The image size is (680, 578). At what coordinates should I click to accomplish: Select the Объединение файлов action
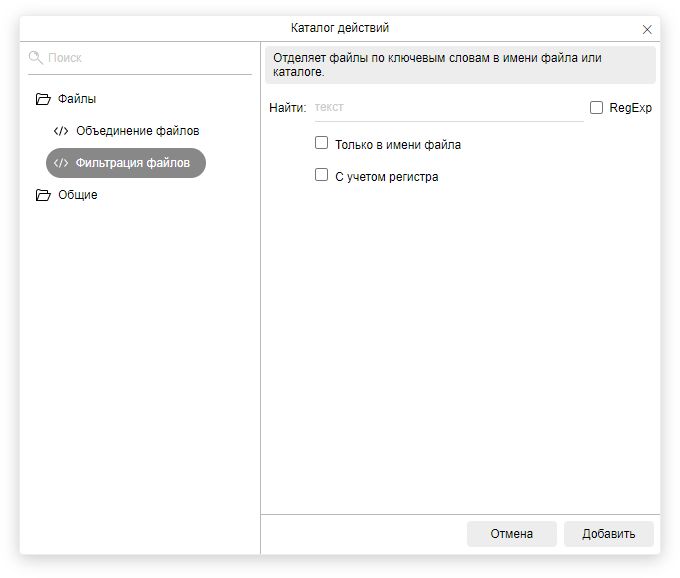click(137, 131)
